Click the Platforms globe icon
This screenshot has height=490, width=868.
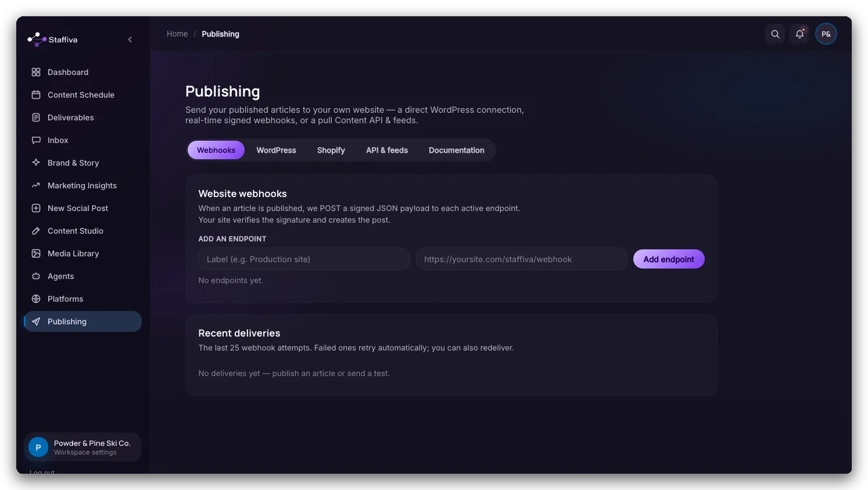36,299
